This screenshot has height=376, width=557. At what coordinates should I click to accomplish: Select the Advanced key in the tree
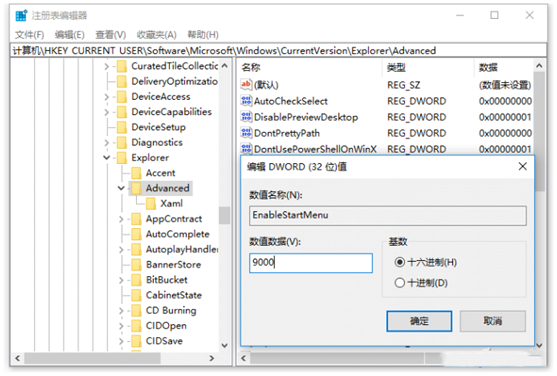[167, 188]
